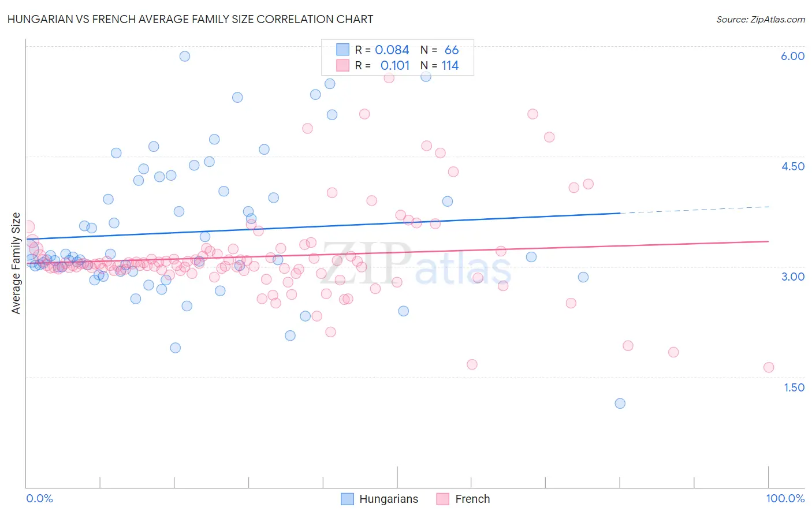Click the N = 114 value in legend
The height and width of the screenshot is (515, 812).
pos(439,65)
